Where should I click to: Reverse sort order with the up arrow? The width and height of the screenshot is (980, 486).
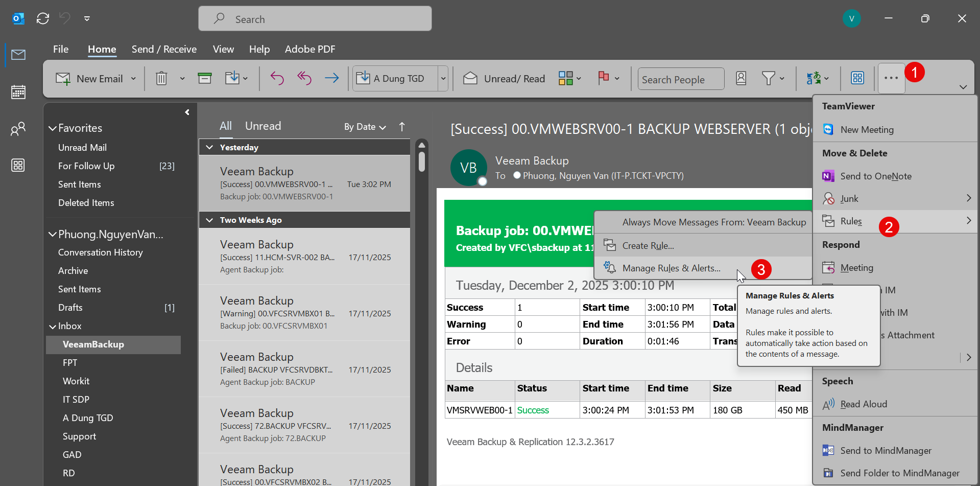click(402, 127)
